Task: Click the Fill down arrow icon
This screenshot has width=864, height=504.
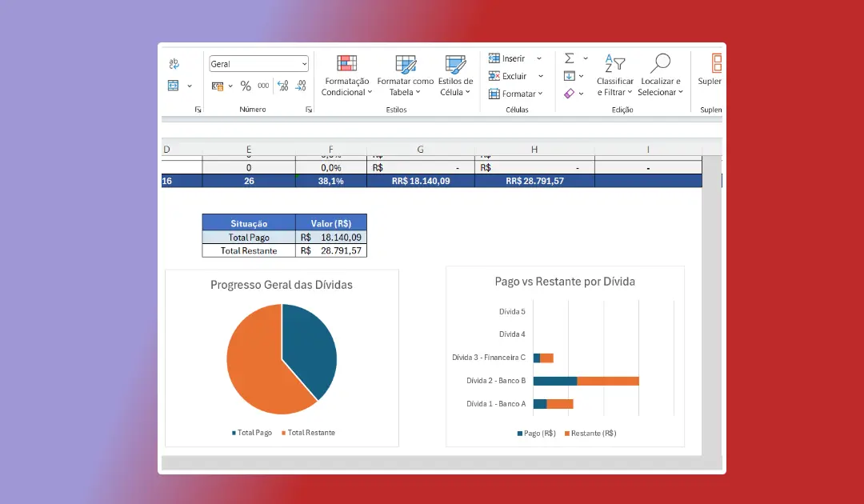Action: pos(570,76)
